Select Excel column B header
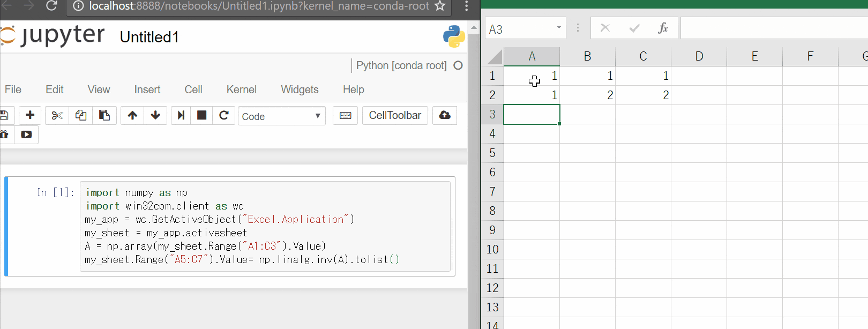 click(x=588, y=56)
